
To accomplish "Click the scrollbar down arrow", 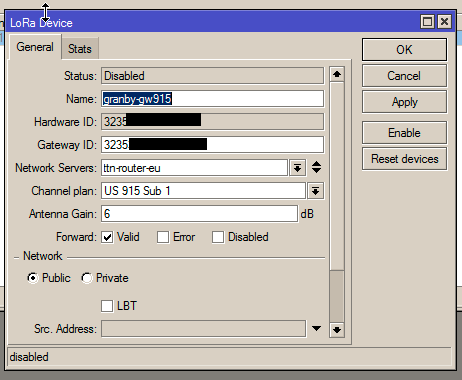I will [337, 330].
